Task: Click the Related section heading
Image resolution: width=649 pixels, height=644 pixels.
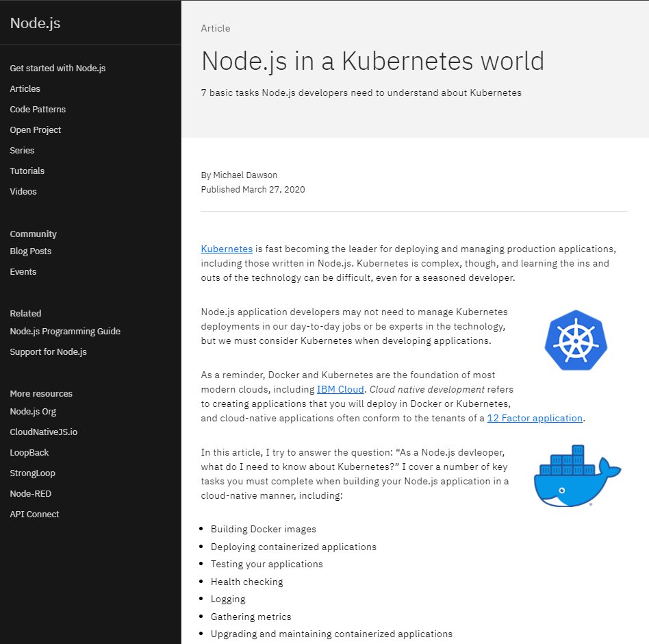Action: (x=25, y=314)
